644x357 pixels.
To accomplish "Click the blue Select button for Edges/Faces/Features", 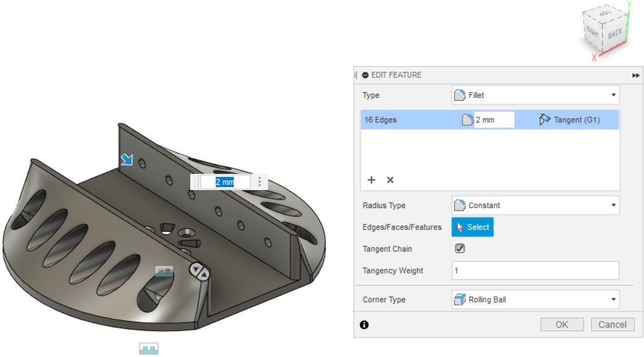I will [472, 227].
